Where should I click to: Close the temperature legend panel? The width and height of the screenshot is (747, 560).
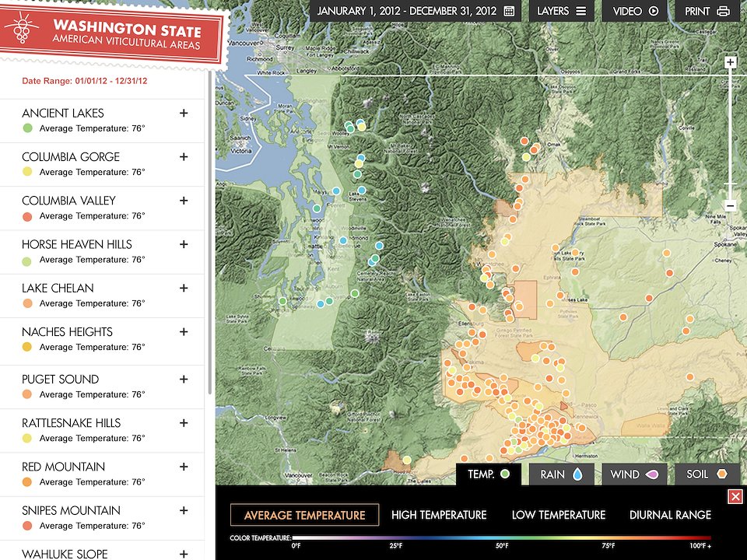point(735,496)
